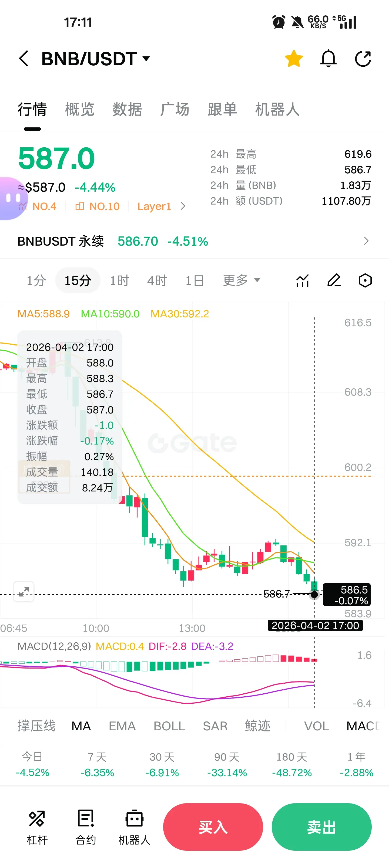Toggle the VOL sub-indicator
Viewport: 389px width, 868px height.
pos(316,726)
